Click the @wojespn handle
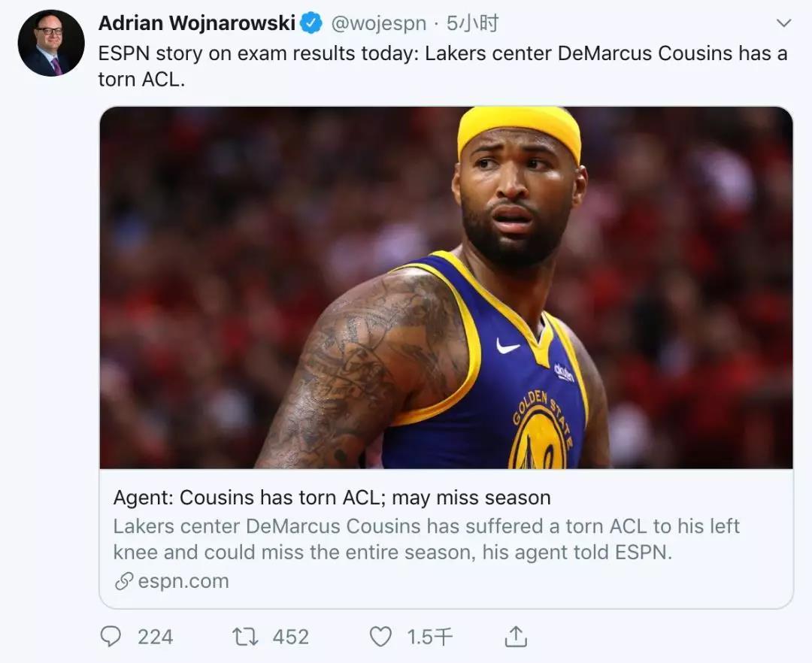This screenshot has height=663, width=812. [378, 23]
